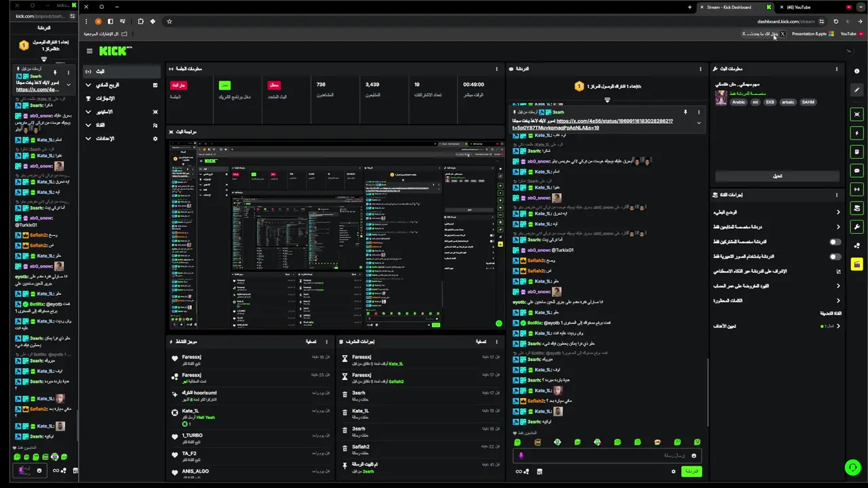
Task: Click the first green emote in quick emotes row
Action: point(517,442)
